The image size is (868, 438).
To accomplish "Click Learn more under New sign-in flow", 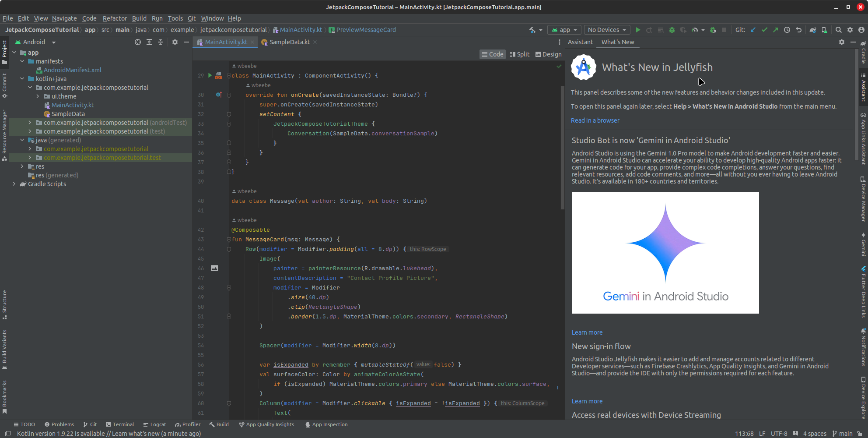I will tap(587, 401).
